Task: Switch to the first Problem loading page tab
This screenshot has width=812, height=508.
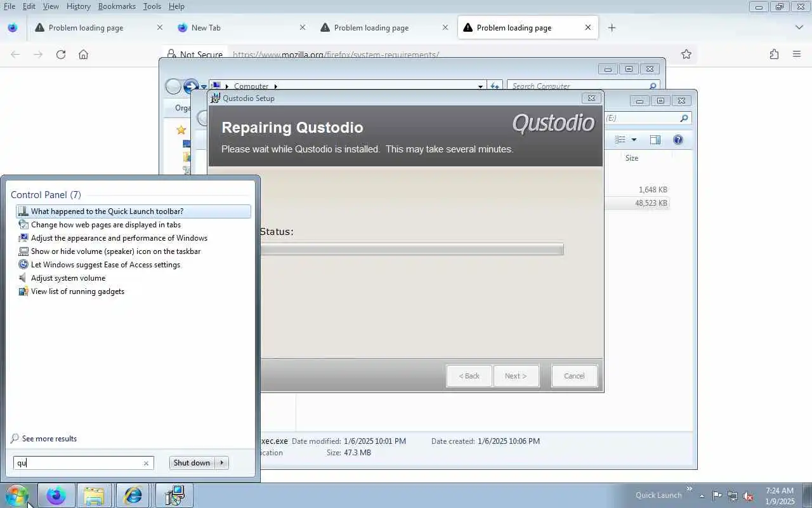Action: coord(99,27)
